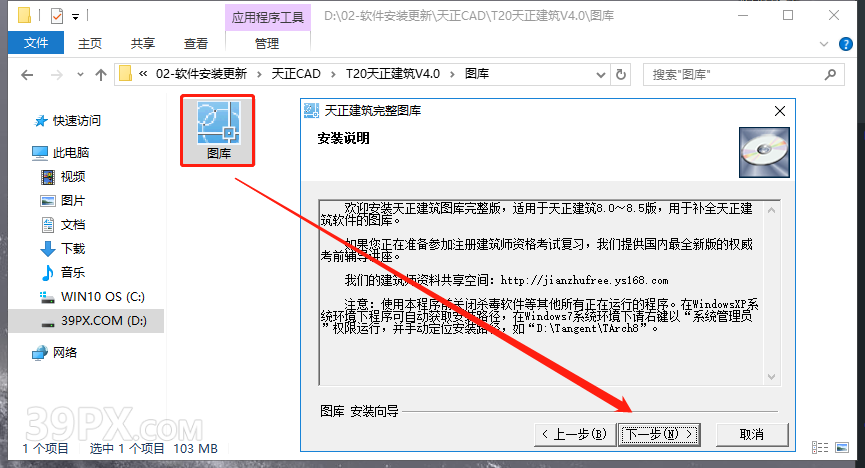Click the 快速访问 star icon
The width and height of the screenshot is (865, 468).
tap(40, 121)
